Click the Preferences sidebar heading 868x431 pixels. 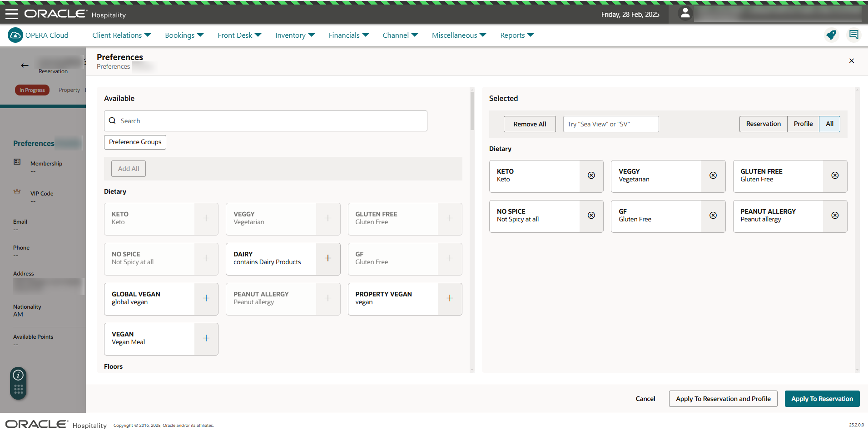(x=34, y=143)
